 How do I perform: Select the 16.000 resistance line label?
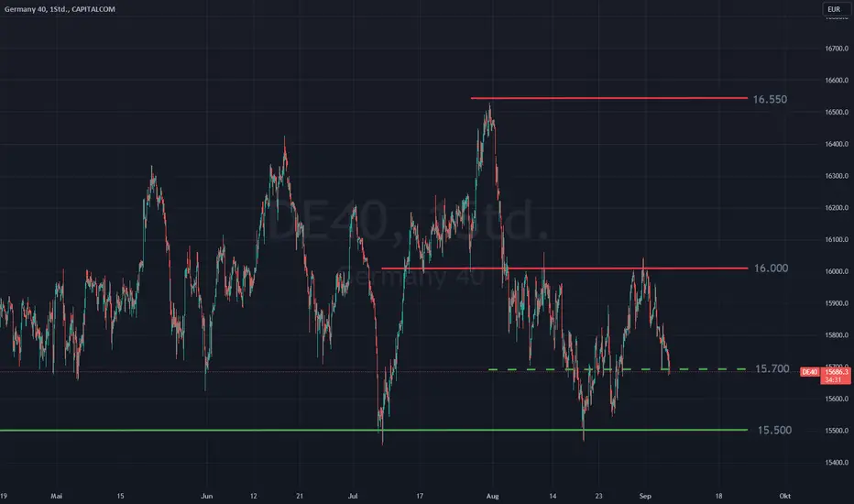tap(771, 268)
